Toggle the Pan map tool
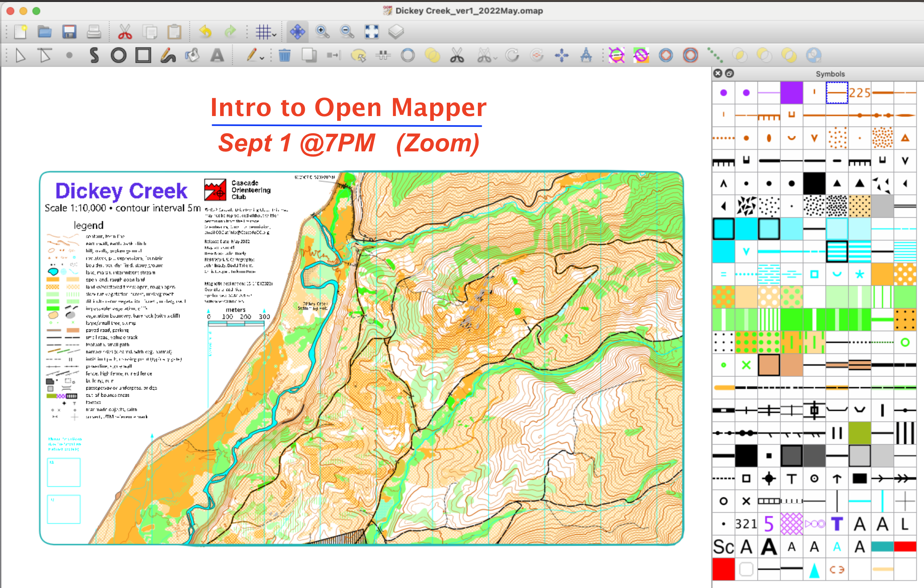This screenshot has width=924, height=588. (297, 32)
